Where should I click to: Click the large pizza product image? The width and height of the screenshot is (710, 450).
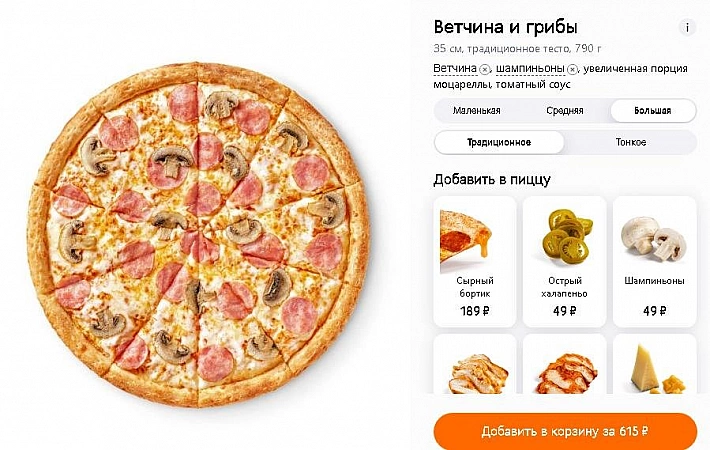pos(199,233)
